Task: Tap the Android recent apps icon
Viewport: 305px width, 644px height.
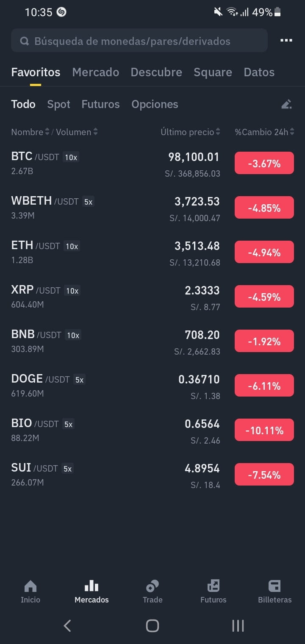Action: (x=238, y=626)
